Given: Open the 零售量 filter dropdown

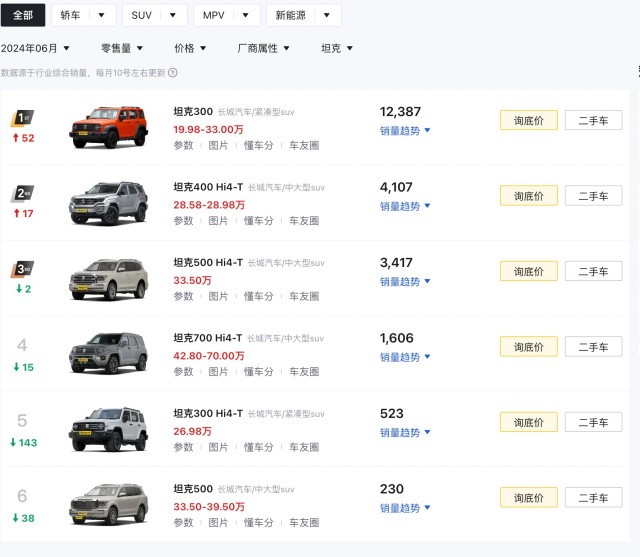Looking at the screenshot, I should [122, 48].
